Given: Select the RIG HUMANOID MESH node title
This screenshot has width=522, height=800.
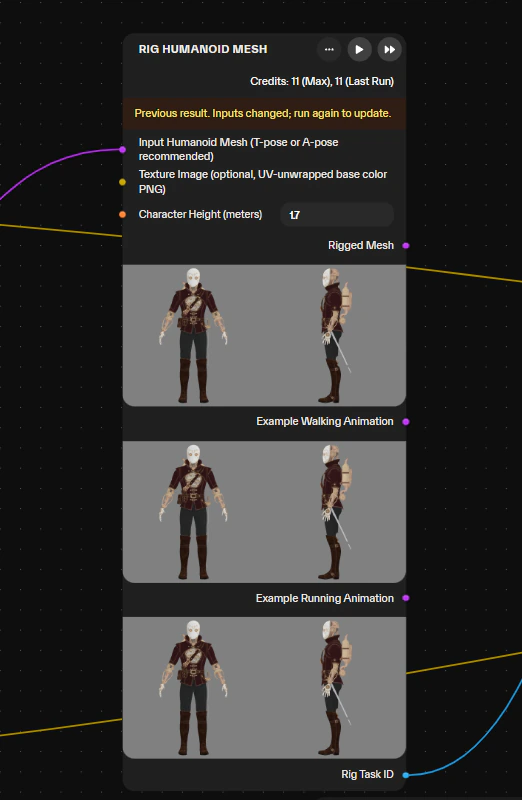Looking at the screenshot, I should coord(203,49).
